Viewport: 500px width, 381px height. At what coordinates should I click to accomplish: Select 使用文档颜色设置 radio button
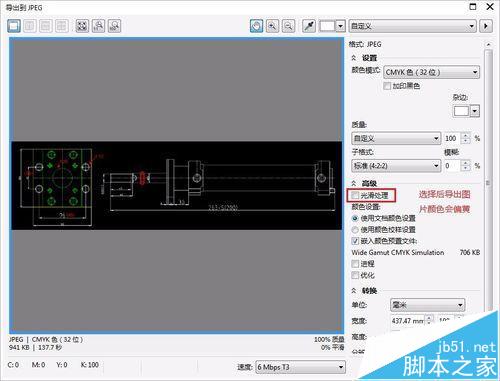pos(355,219)
